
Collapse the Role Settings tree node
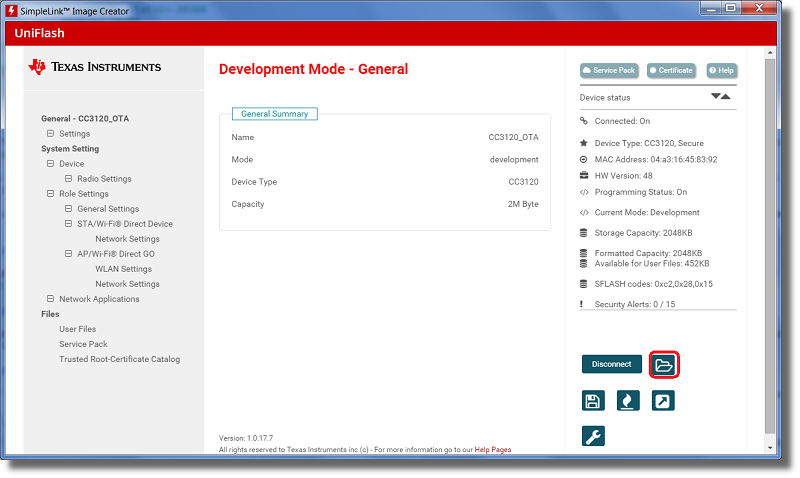point(50,194)
